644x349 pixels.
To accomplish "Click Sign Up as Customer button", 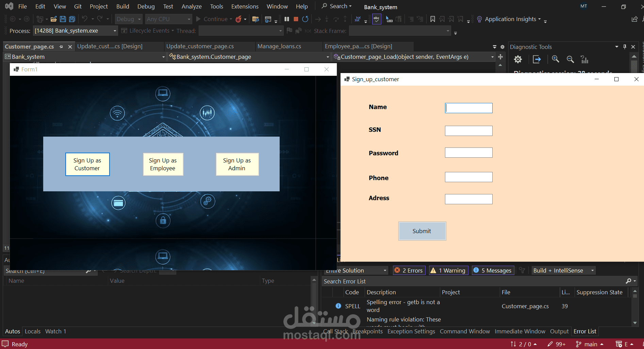I will 87,164.
